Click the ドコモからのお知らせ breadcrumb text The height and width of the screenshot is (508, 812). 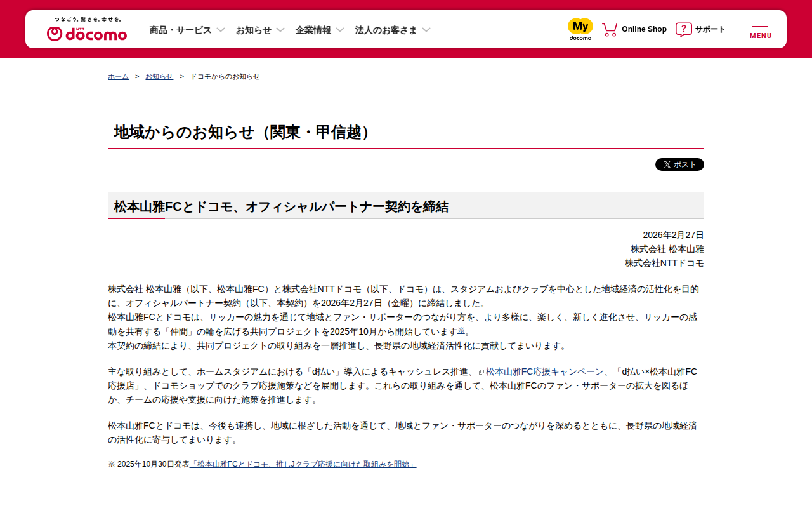point(225,76)
